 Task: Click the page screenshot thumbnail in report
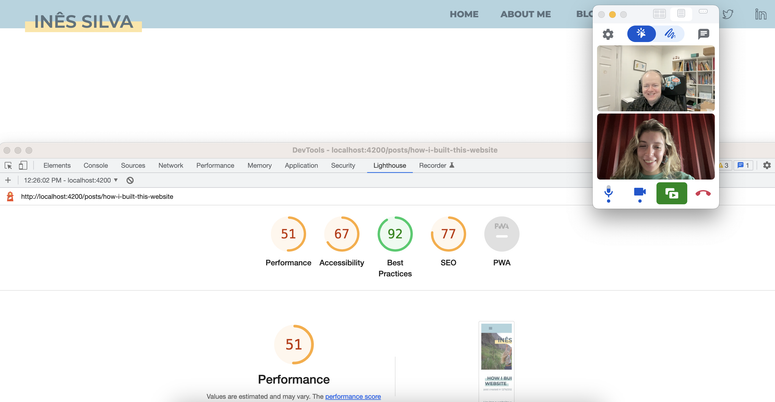click(x=497, y=360)
